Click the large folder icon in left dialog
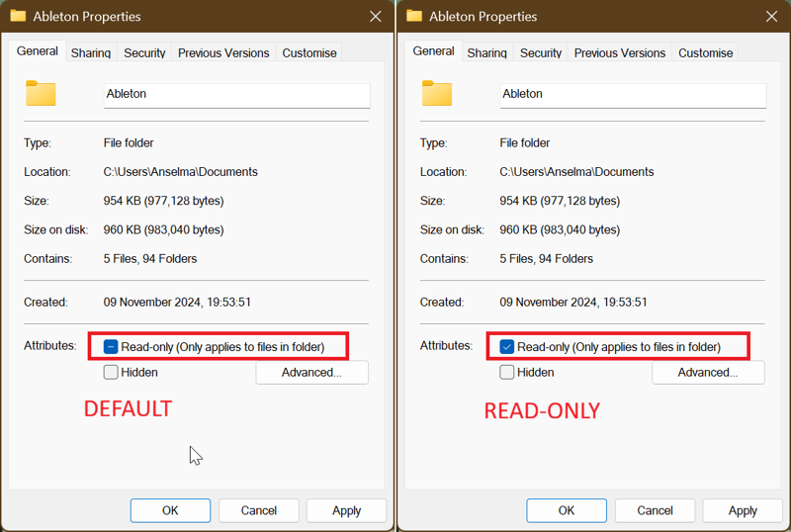This screenshot has width=791, height=532. (41, 93)
